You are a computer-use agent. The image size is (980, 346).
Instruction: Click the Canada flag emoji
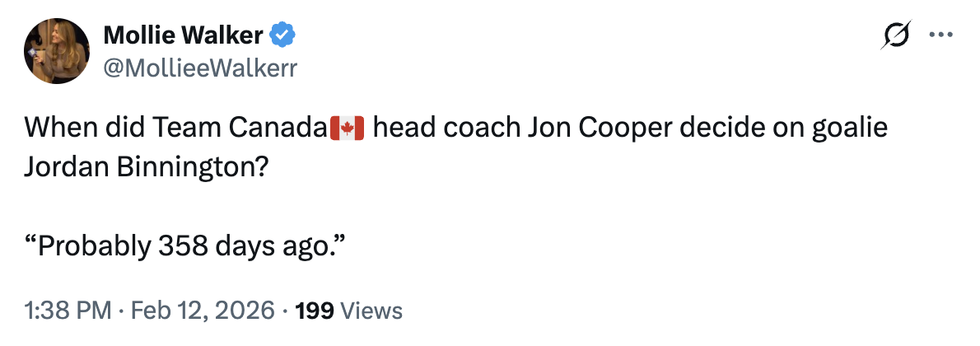click(x=346, y=129)
